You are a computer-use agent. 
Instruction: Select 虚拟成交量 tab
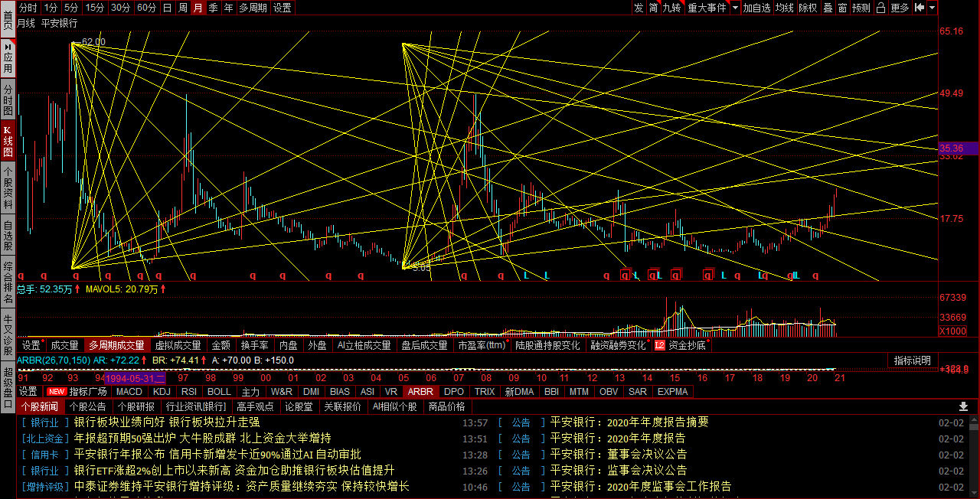[178, 345]
